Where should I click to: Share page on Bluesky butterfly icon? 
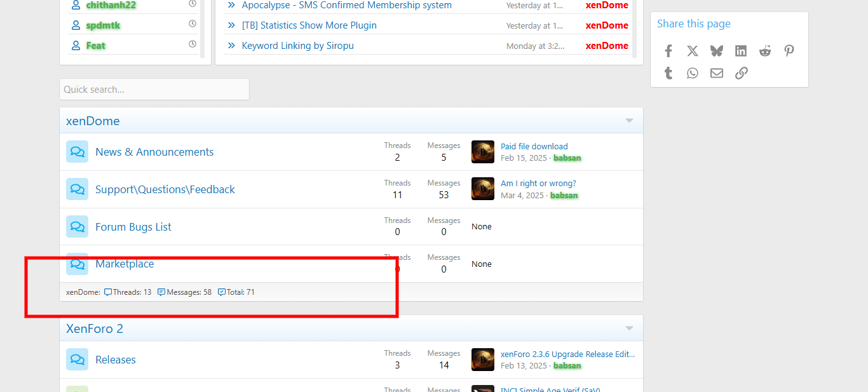tap(717, 51)
